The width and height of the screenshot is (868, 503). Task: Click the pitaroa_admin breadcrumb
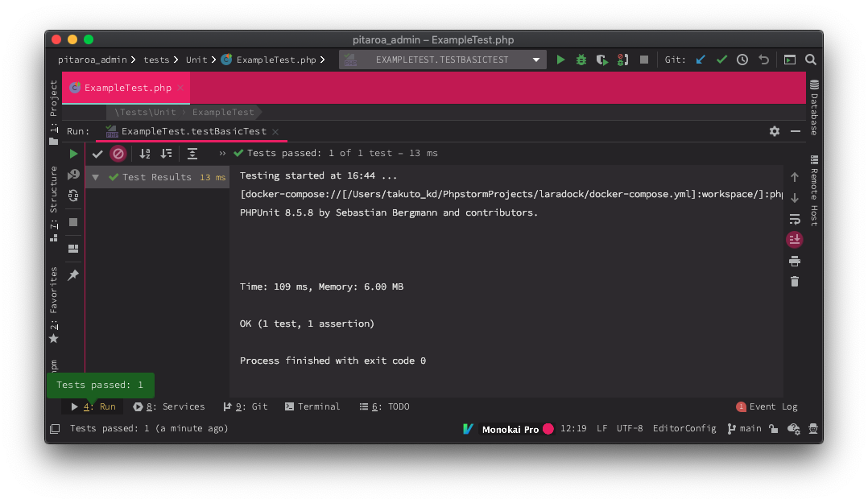pyautogui.click(x=92, y=60)
